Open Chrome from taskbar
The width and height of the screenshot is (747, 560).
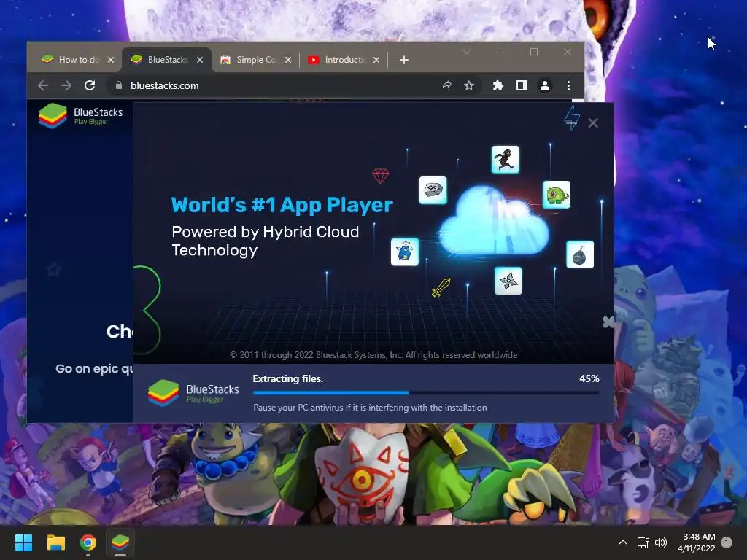88,542
